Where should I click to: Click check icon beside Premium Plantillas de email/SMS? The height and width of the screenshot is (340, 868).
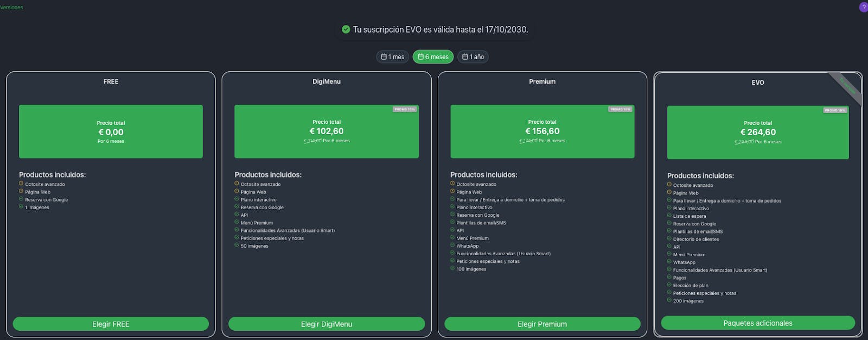click(x=452, y=222)
